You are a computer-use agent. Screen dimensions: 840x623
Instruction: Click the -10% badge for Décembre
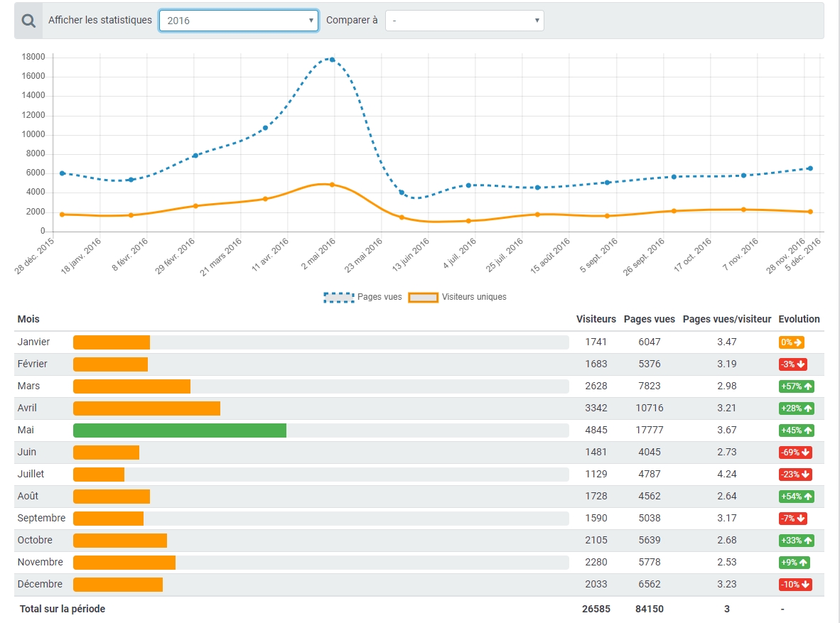(795, 585)
